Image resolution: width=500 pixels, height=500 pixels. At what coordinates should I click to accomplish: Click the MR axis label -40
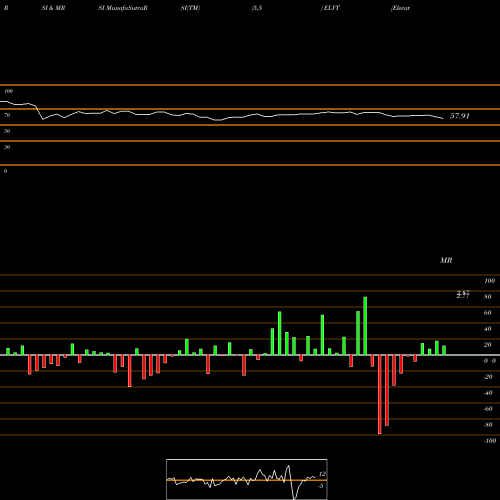488,393
